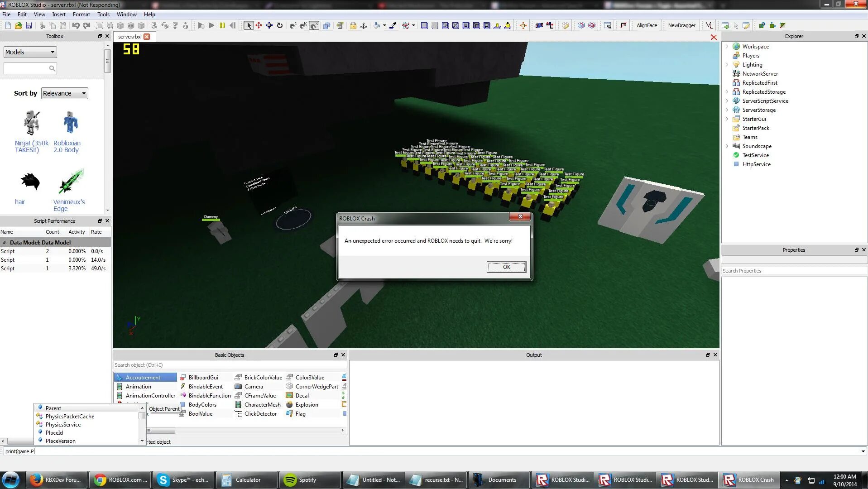
Task: Choose the red Move tool
Action: point(259,25)
